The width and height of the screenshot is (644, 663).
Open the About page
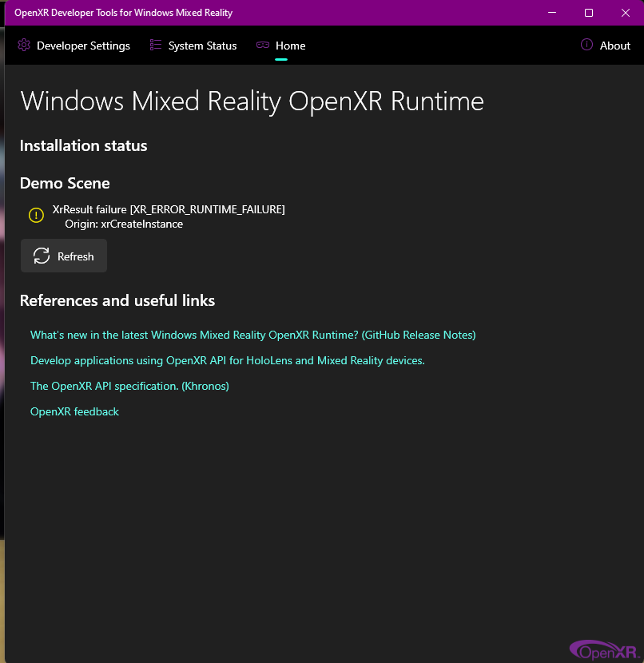click(606, 46)
